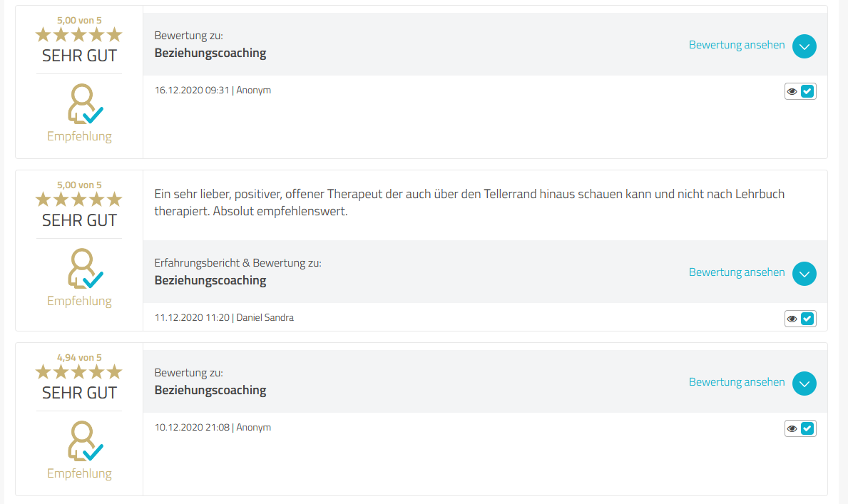Screen dimensions: 848x504
Task: Click the five-star rating of Daniel Sandra's review
Action: [x=79, y=199]
